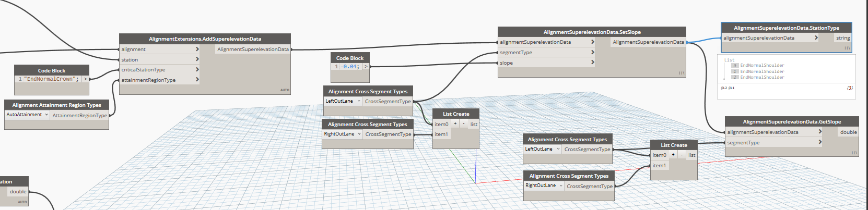Viewport: 868px width, 210px height.
Task: Click index 0 EndNormalShoulder in preview list
Action: point(762,65)
